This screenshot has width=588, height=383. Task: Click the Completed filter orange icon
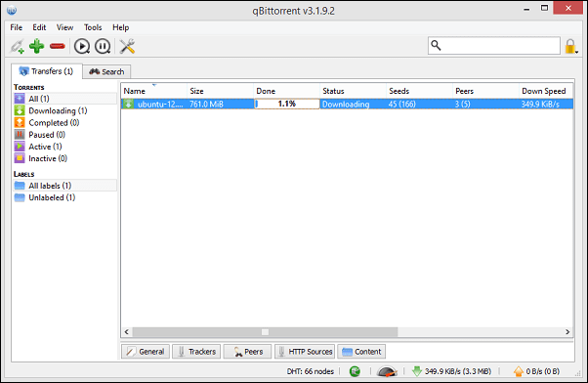[20, 123]
